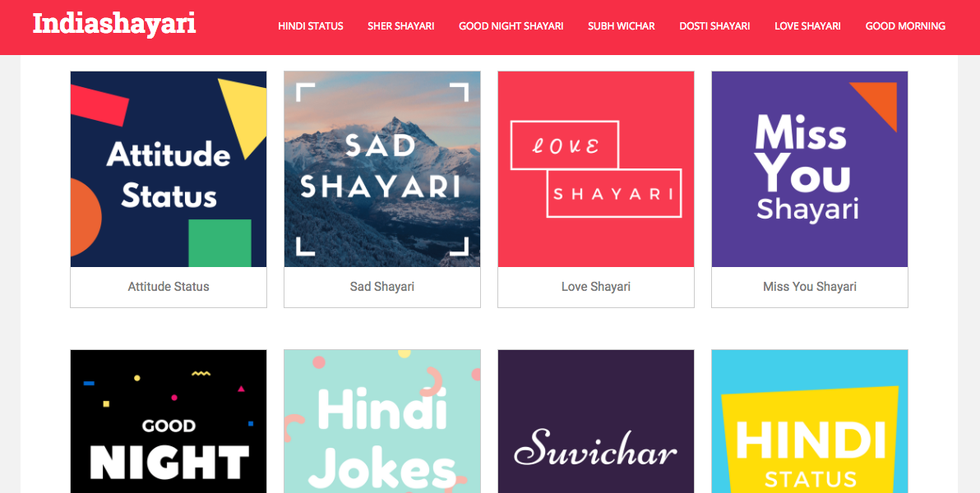
Task: Open DOSTI SHAYARI from the menu
Action: (x=715, y=26)
